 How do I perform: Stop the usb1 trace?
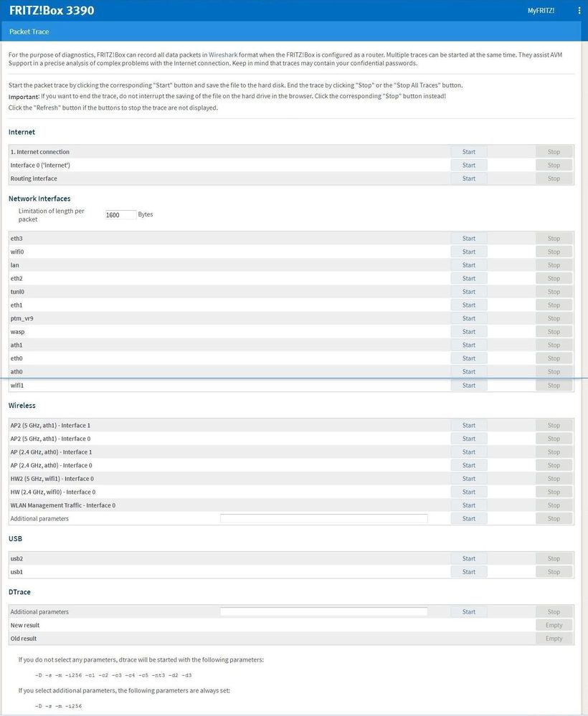[x=554, y=572]
